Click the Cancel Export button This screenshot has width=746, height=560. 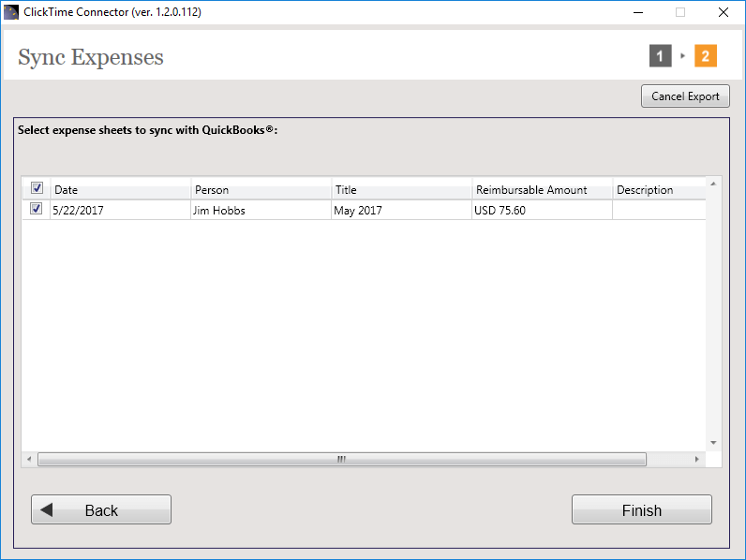coord(685,96)
